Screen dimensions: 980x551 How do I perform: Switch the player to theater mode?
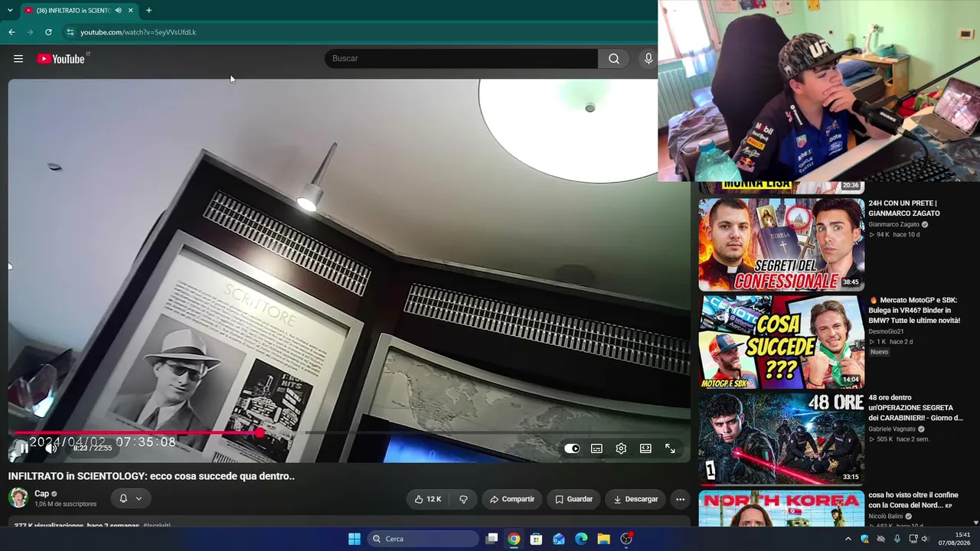tap(645, 448)
